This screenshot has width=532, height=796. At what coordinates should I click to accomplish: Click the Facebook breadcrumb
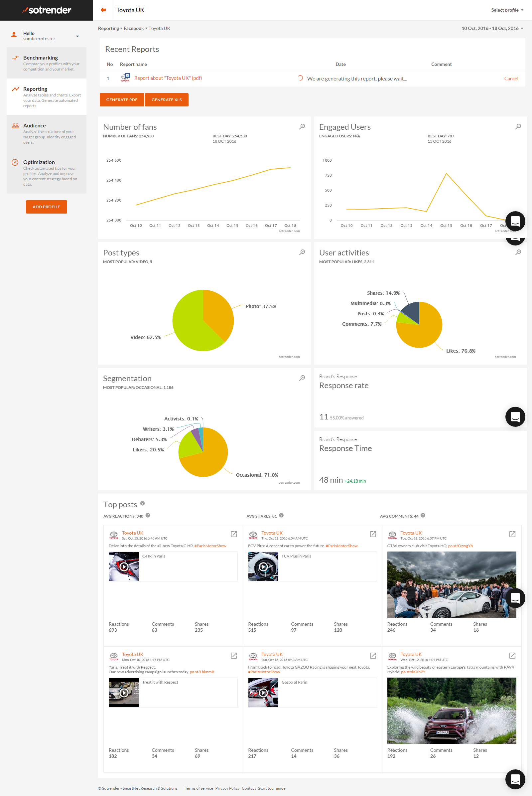(133, 28)
